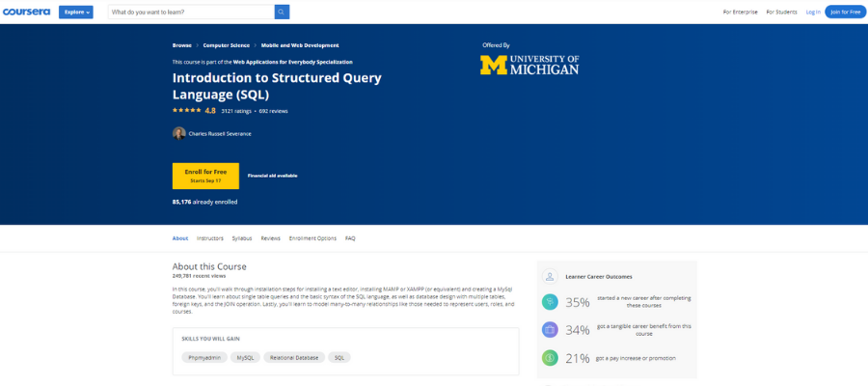Click the 85,176 already enrolled text
This screenshot has height=386, width=868.
click(204, 202)
